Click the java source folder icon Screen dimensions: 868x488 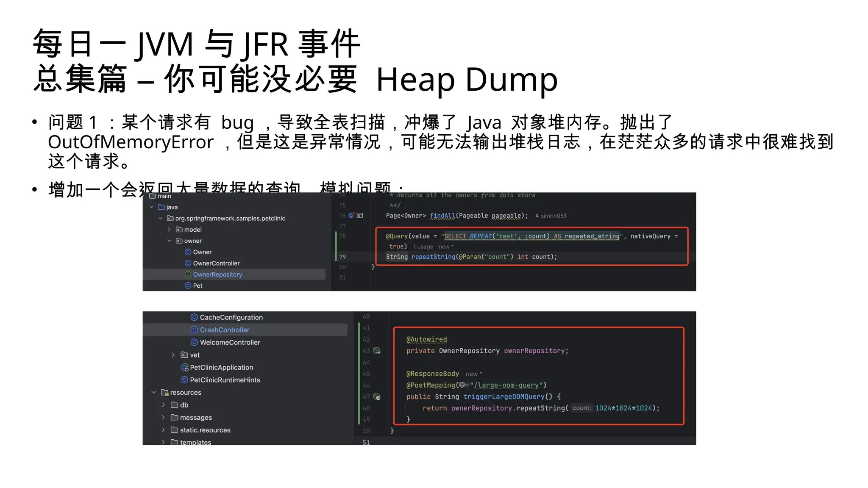tap(161, 207)
